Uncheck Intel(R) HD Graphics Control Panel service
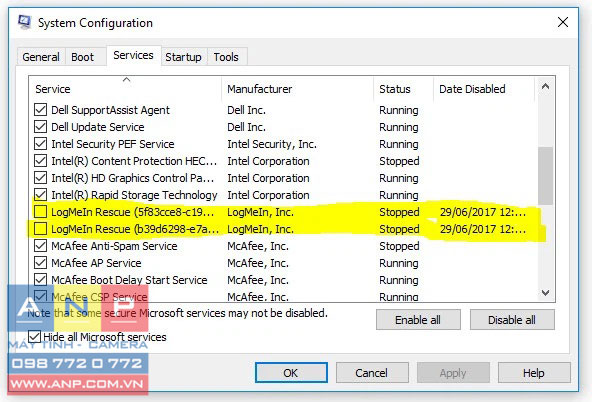Screen dimensions: 592x402 tap(40, 178)
